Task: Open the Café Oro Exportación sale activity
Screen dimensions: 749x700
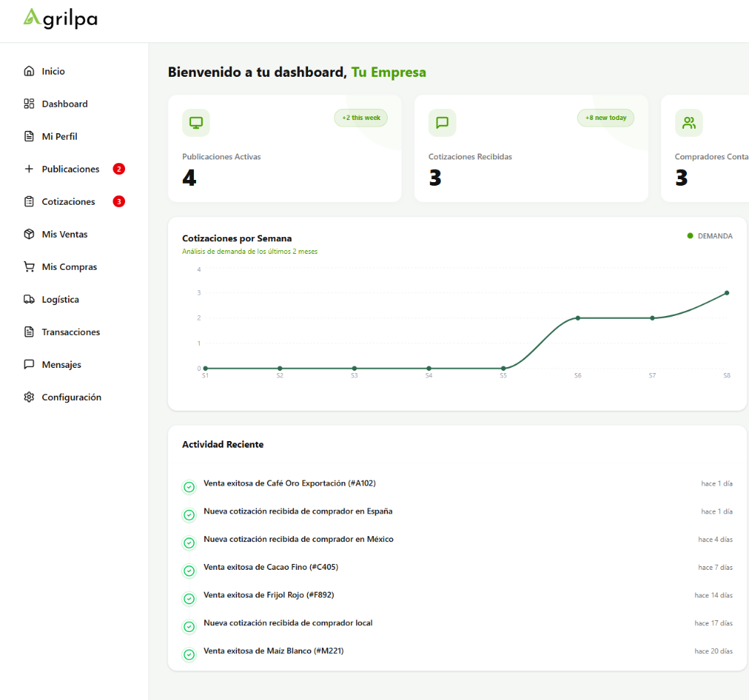Action: pos(289,483)
